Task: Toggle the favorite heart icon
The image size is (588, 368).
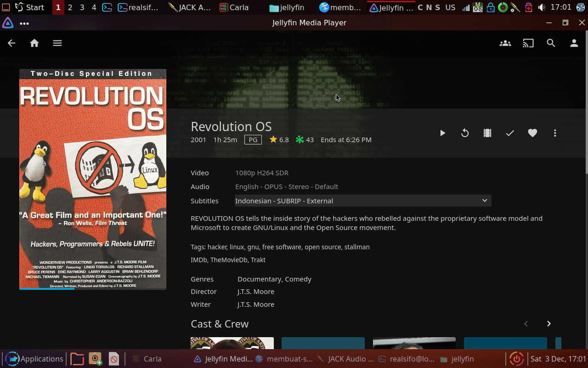Action: (x=532, y=133)
